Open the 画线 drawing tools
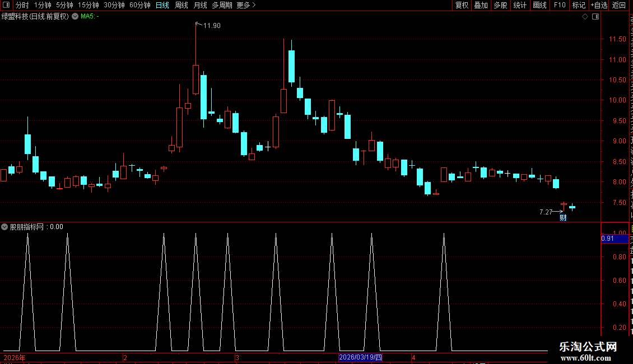Image resolution: width=633 pixels, height=364 pixels. (540, 5)
